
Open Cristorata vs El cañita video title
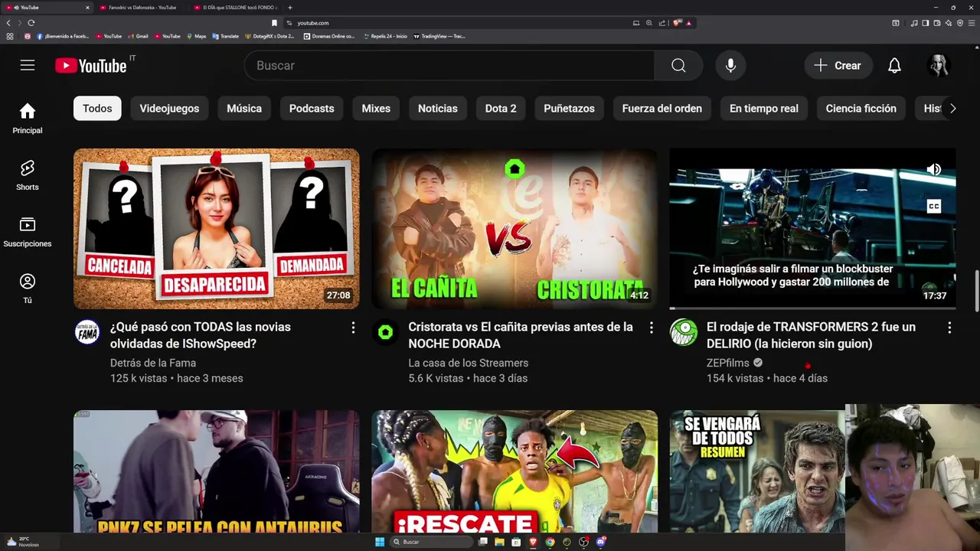click(x=521, y=335)
